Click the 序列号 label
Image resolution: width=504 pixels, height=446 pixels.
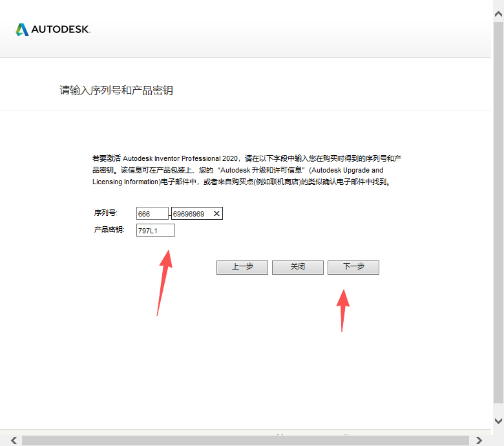click(106, 213)
